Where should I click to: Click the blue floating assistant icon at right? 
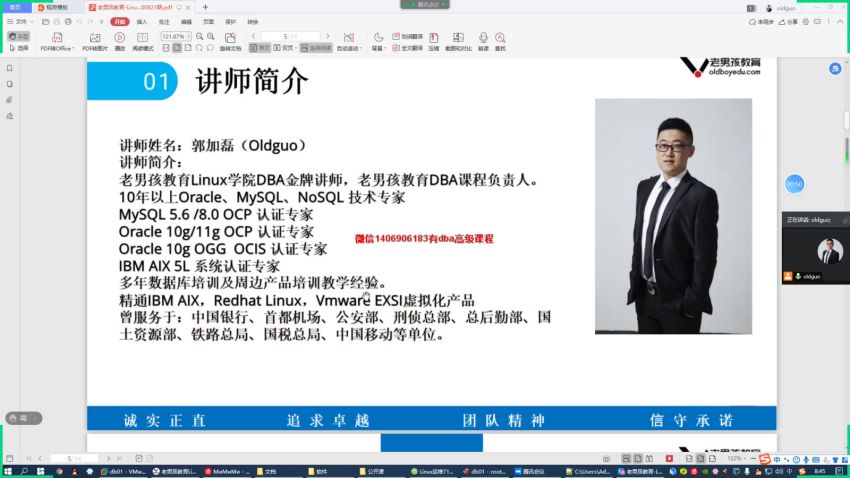(835, 69)
